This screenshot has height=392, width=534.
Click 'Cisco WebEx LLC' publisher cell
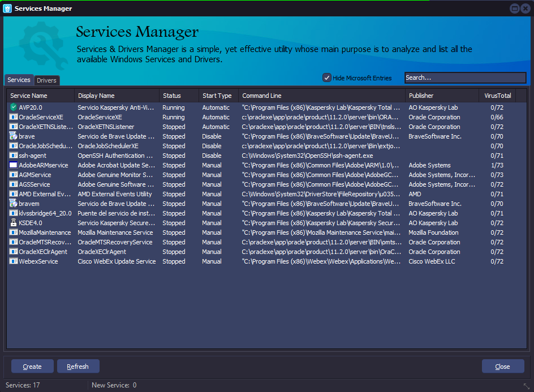coord(432,261)
